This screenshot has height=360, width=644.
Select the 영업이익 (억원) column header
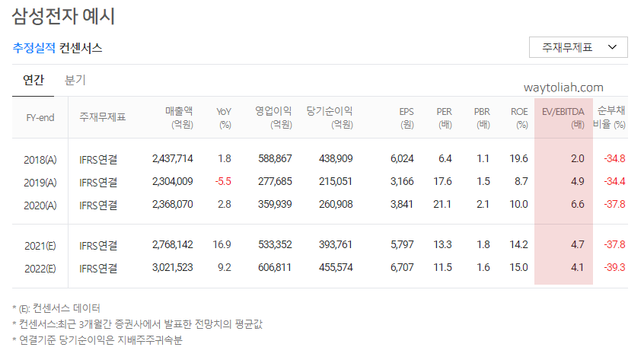tap(273, 117)
